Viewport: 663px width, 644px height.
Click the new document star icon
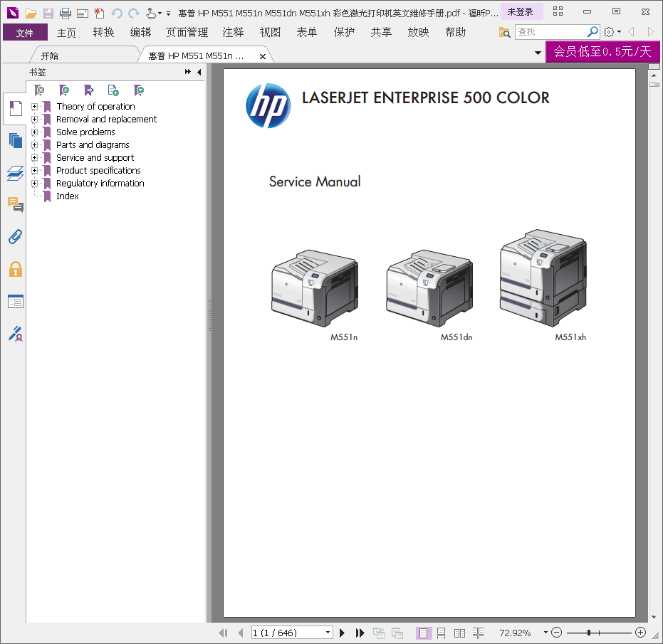pos(100,13)
